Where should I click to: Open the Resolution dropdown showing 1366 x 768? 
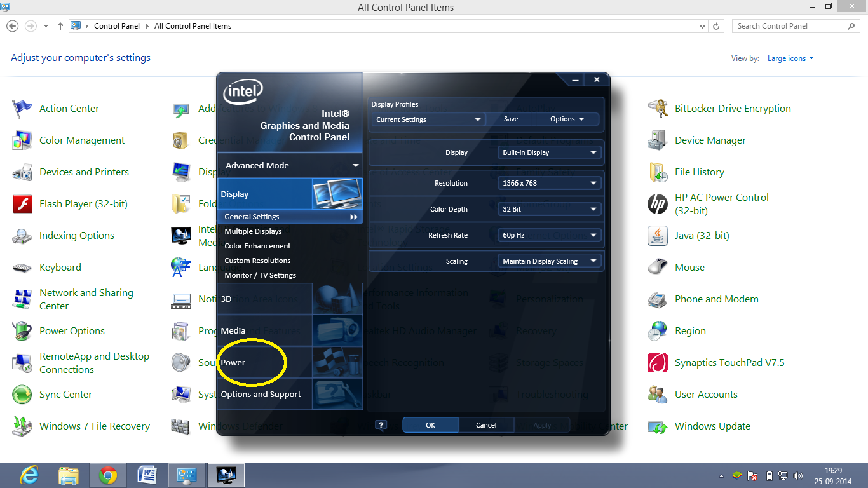coord(550,183)
